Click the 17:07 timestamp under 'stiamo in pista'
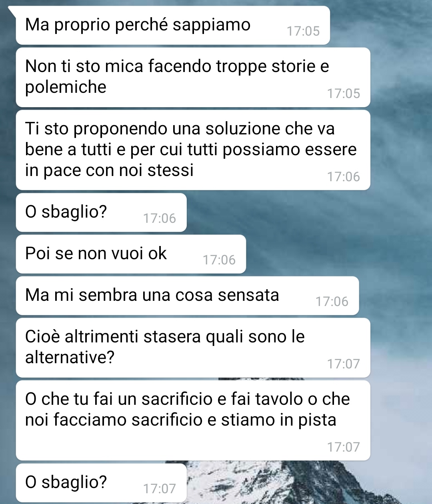The width and height of the screenshot is (432, 504). pyautogui.click(x=344, y=447)
